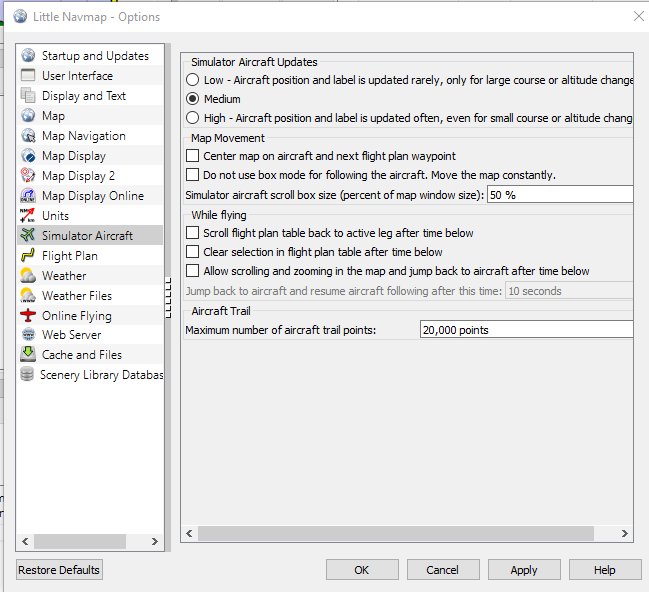The width and height of the screenshot is (649, 592).
Task: Select Map Display 2 list entry
Action: point(91,175)
